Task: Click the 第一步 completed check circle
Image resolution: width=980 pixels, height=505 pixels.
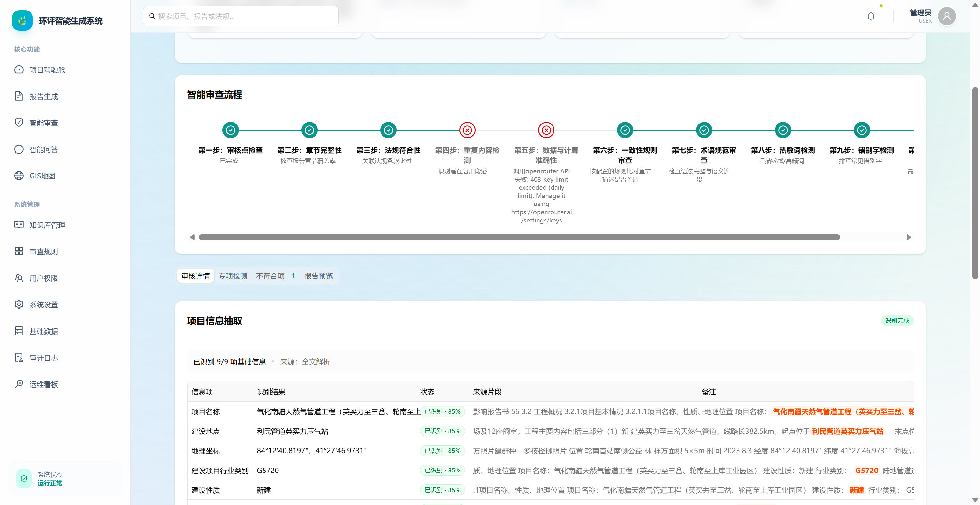Action: (231, 130)
